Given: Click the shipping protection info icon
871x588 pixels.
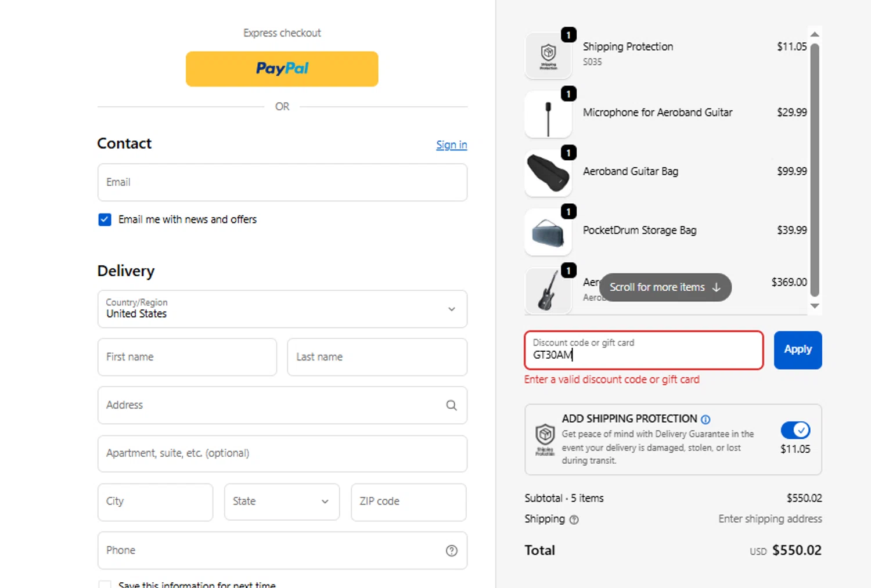Looking at the screenshot, I should pyautogui.click(x=706, y=419).
